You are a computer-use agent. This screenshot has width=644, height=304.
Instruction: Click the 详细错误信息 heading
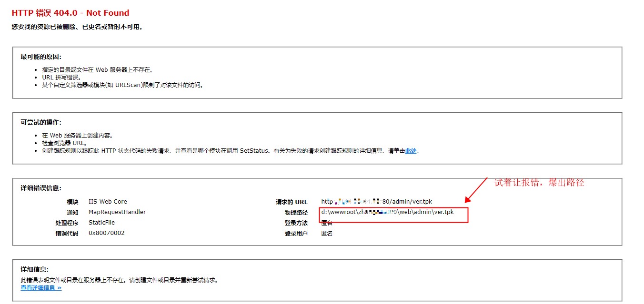(41, 188)
